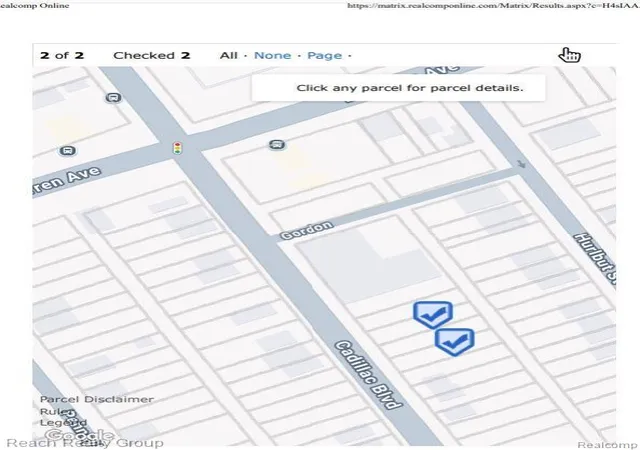The height and width of the screenshot is (450, 640).
Task: Open the Legend link
Action: 63,422
